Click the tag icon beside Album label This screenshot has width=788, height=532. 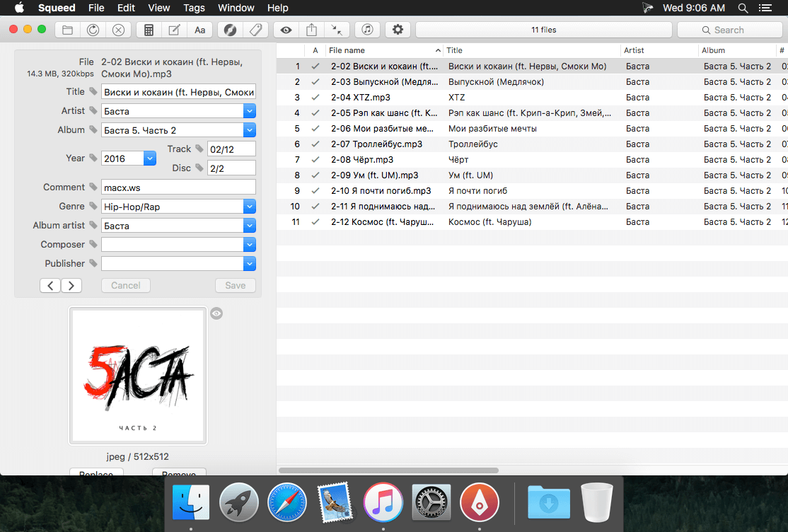pyautogui.click(x=93, y=129)
